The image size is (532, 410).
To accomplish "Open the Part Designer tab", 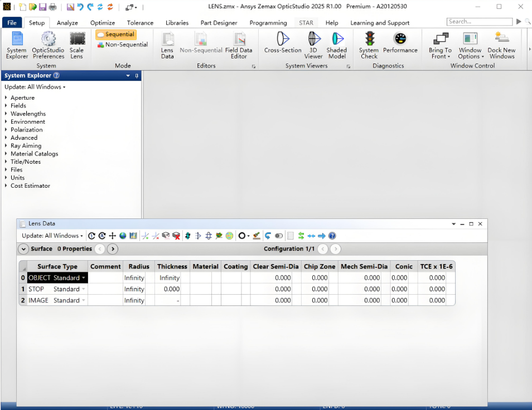I will point(219,23).
